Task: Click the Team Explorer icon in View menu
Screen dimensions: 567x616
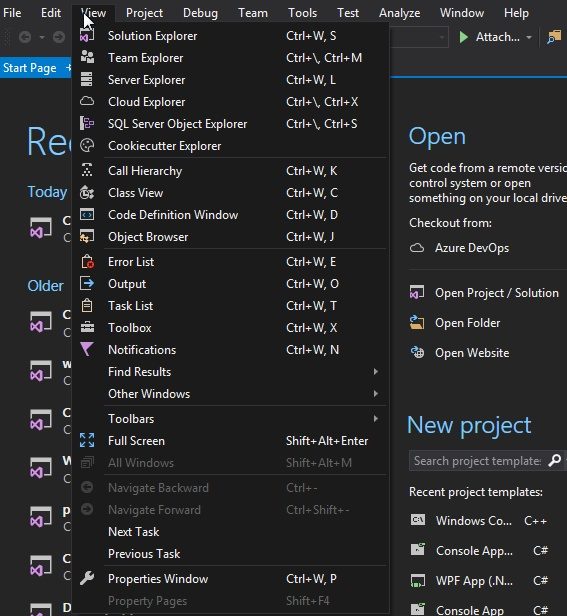Action: 87,57
